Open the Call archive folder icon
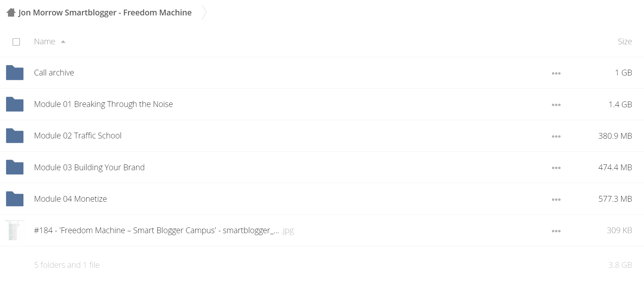This screenshot has width=644, height=282. (15, 73)
